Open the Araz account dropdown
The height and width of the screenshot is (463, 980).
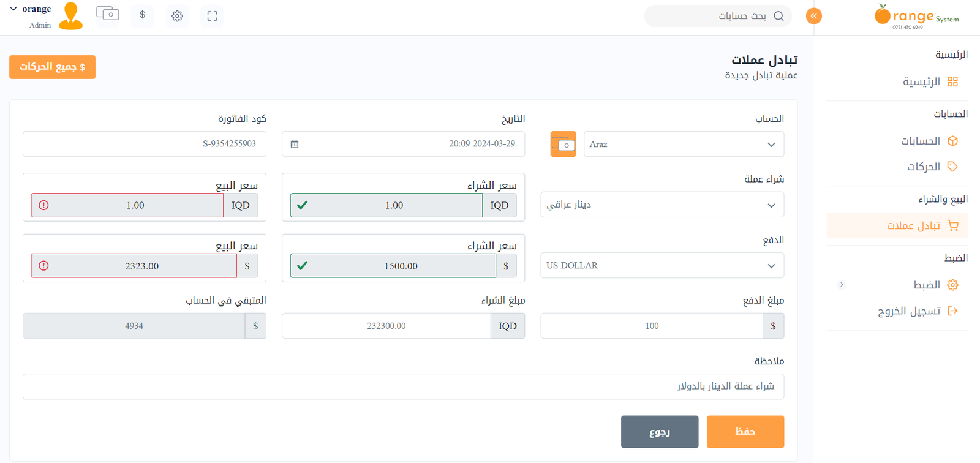pos(683,145)
